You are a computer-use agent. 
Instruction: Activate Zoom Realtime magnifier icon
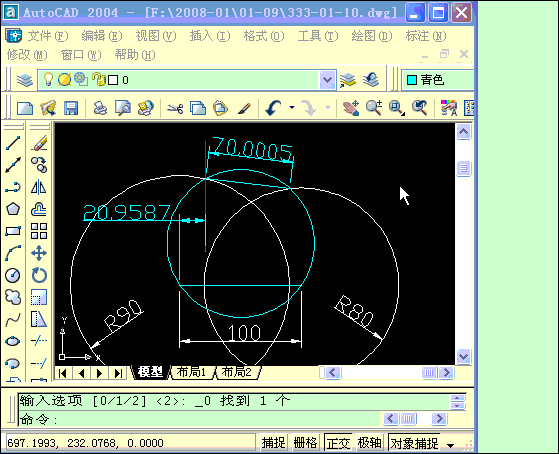point(374,108)
